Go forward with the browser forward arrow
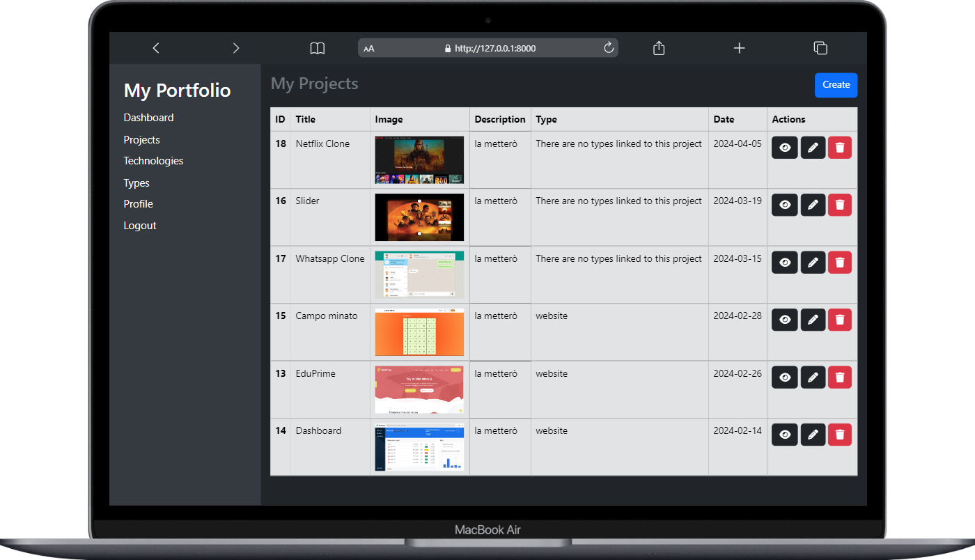The image size is (975, 560). point(236,48)
